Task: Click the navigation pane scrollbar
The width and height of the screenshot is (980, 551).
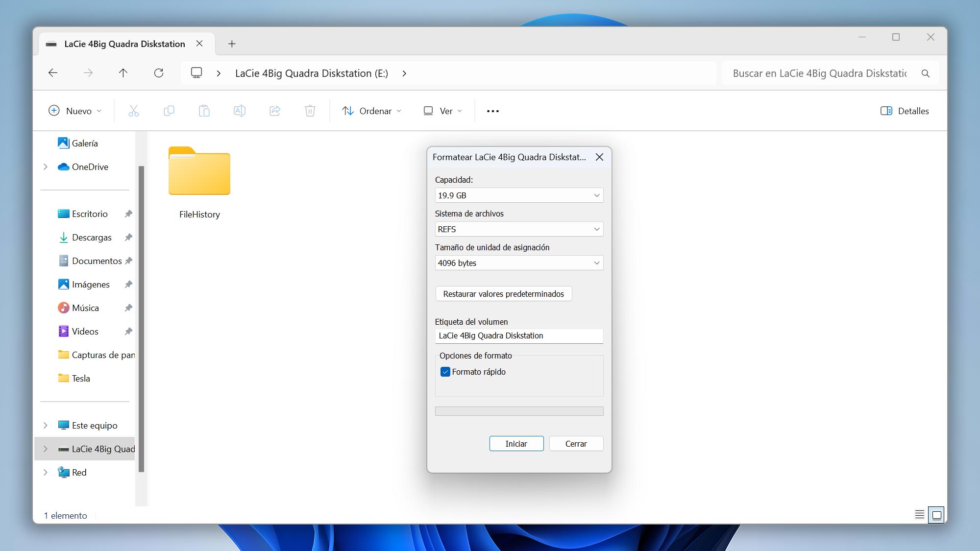Action: click(141, 318)
